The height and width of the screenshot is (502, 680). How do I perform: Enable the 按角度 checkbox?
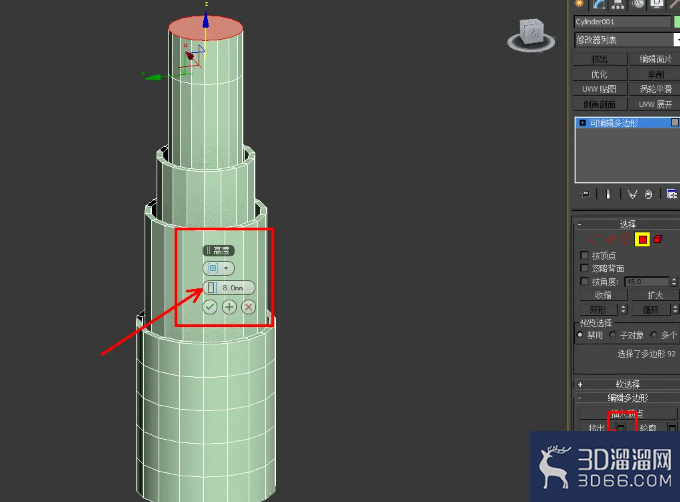pos(584,281)
